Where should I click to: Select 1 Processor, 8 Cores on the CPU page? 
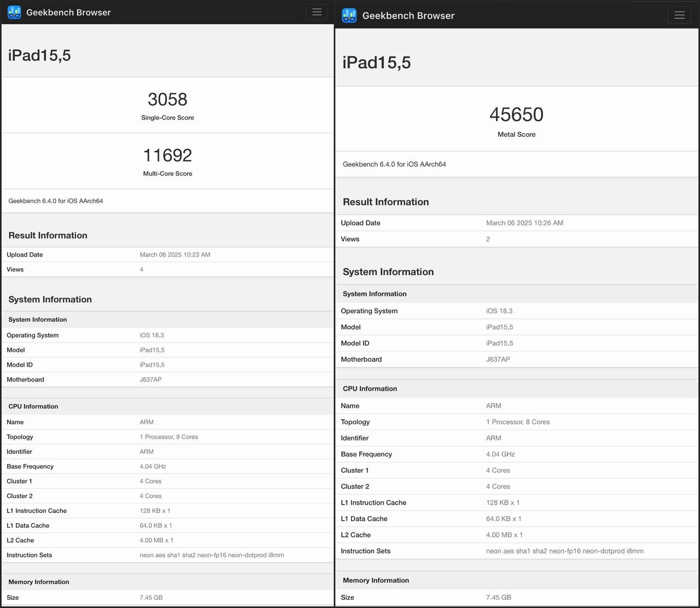(x=169, y=437)
